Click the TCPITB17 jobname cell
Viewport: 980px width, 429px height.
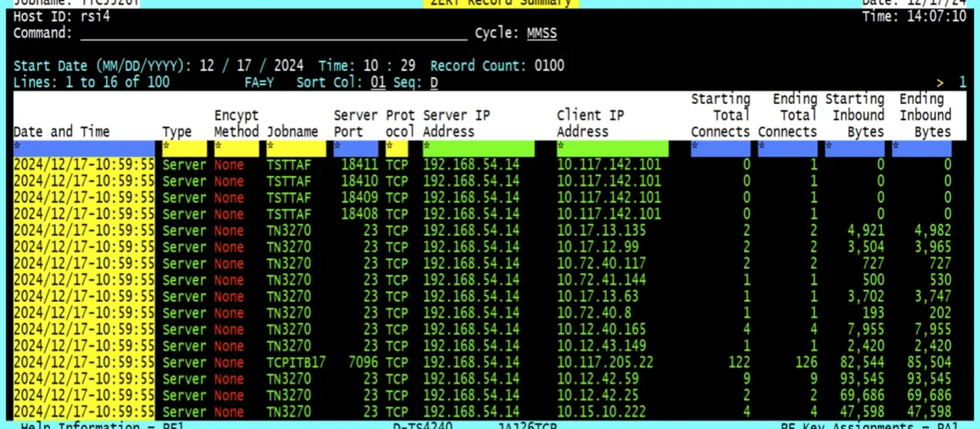pos(296,362)
